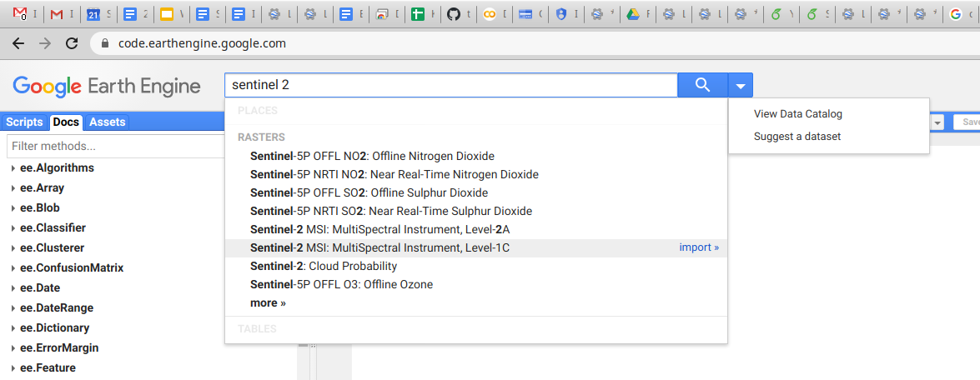Switch to the blue card icon tab
Image resolution: width=980 pixels, height=380 pixels.
click(x=525, y=13)
